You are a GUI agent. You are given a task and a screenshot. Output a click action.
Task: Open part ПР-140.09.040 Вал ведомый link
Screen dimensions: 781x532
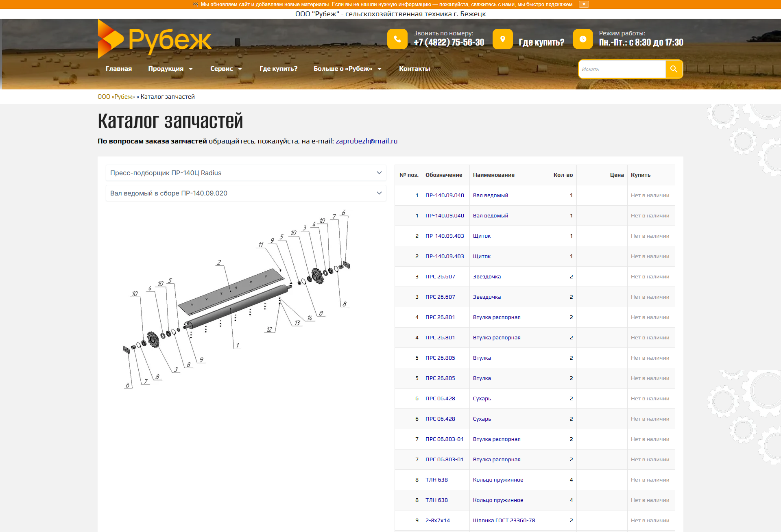point(445,195)
